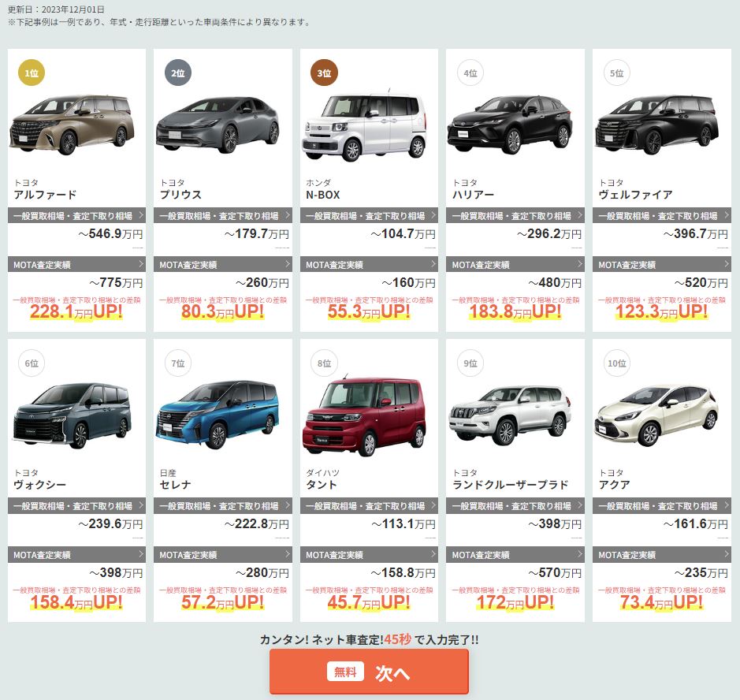This screenshot has height=700, width=740.
Task: Click the 4位 rank badge
Action: pos(470,73)
